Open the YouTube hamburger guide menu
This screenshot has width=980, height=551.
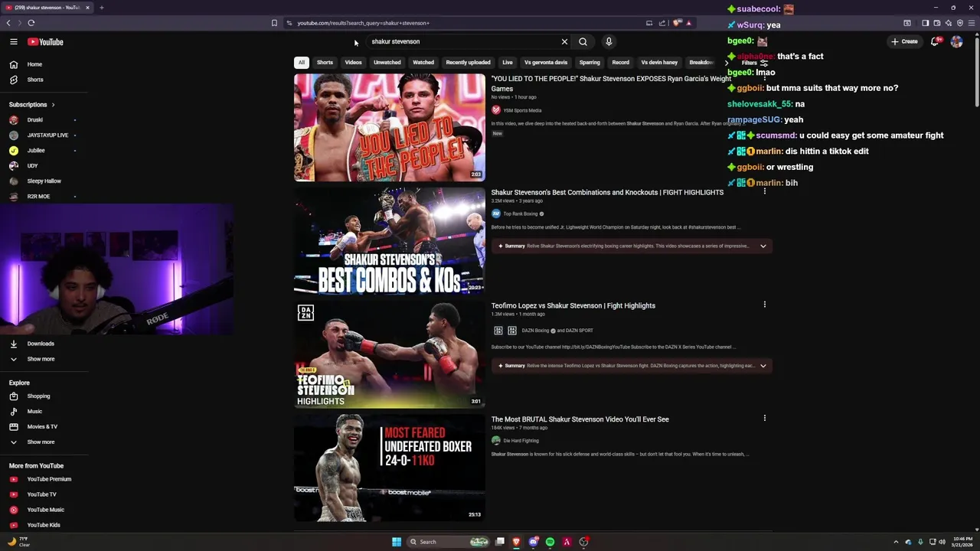click(14, 42)
